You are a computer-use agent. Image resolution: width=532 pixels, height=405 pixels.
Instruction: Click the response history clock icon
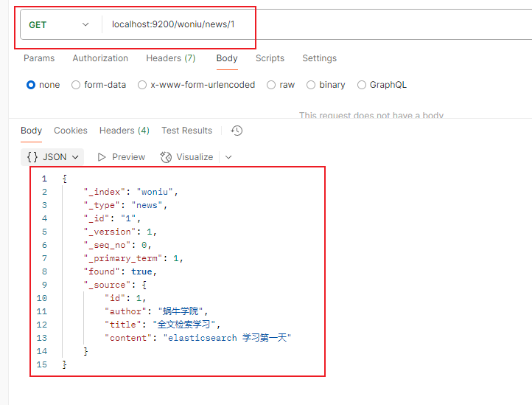(237, 131)
